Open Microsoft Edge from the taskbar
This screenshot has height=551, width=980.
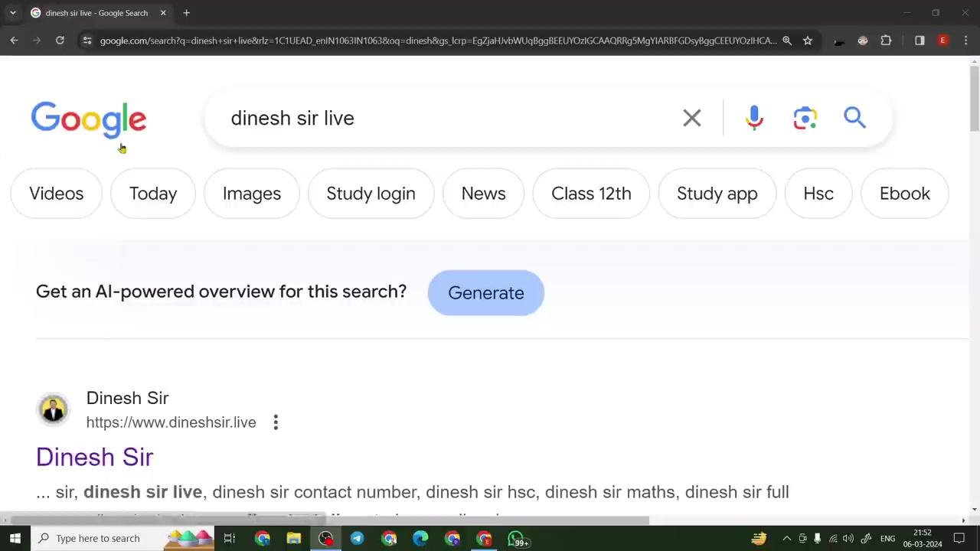coord(420,539)
